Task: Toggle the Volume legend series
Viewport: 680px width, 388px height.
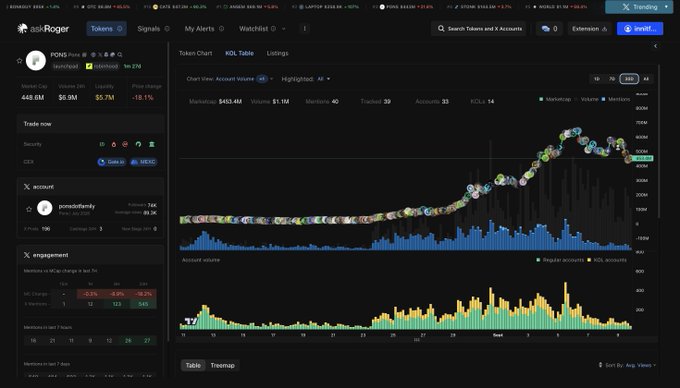Action: (587, 99)
